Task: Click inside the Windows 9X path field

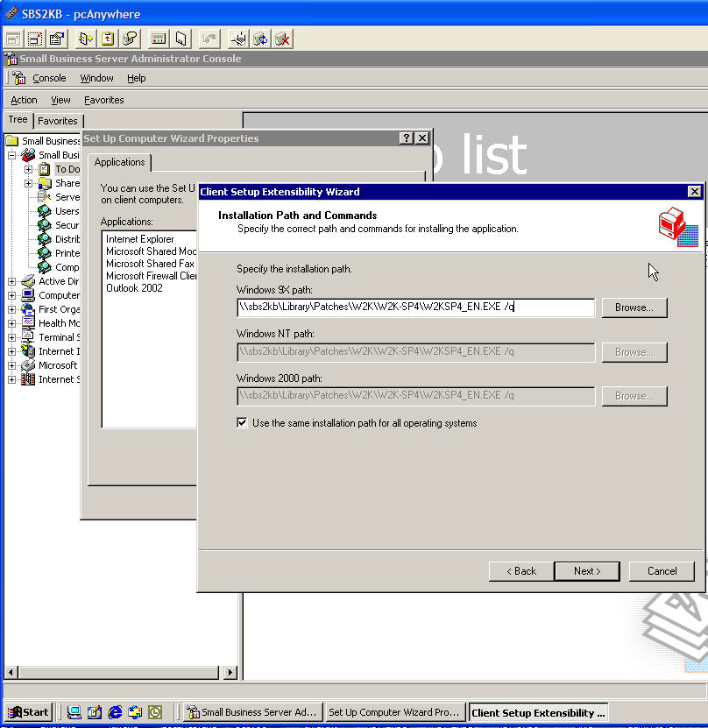Action: pyautogui.click(x=415, y=307)
